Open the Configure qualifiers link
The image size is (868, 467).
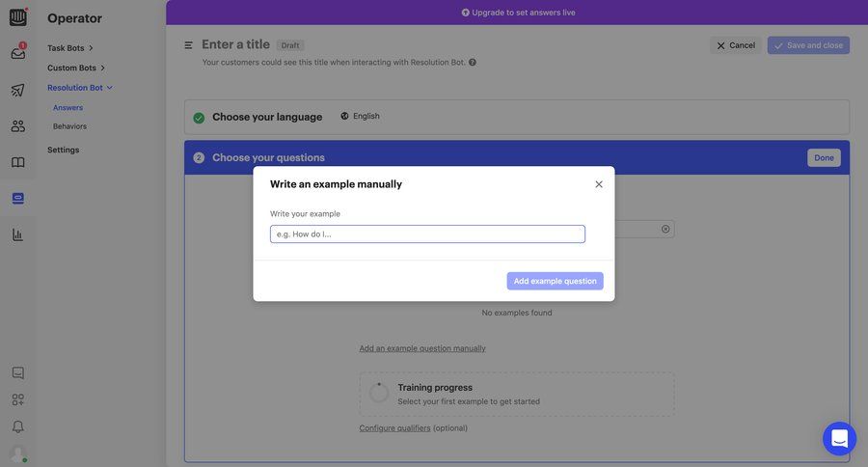[394, 428]
